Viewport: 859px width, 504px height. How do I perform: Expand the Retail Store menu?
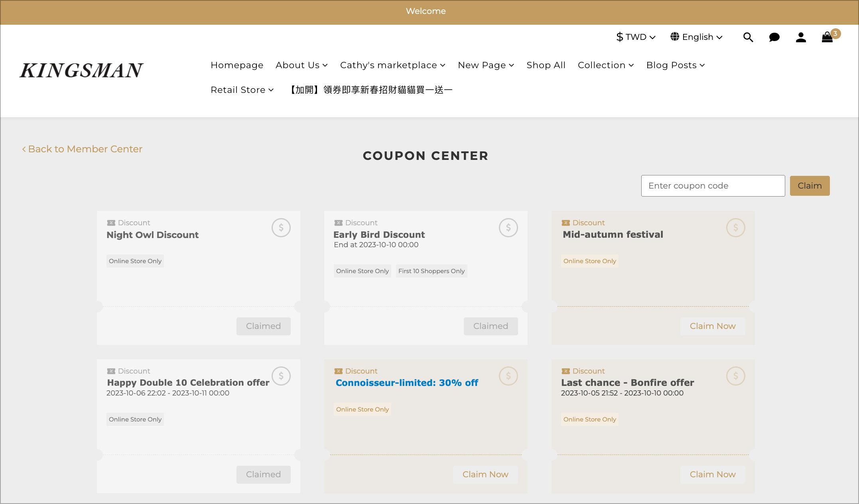click(x=242, y=90)
